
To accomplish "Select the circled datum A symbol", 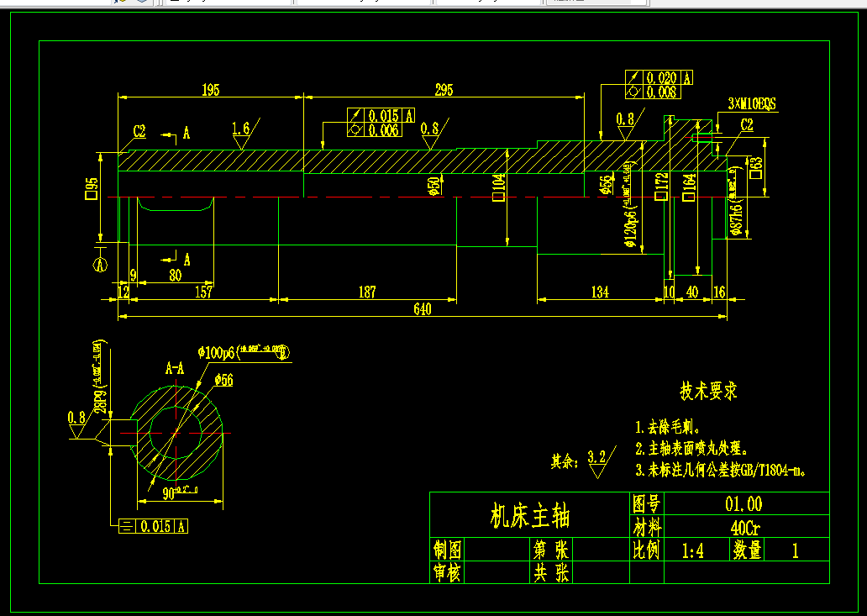I will pos(100,265).
